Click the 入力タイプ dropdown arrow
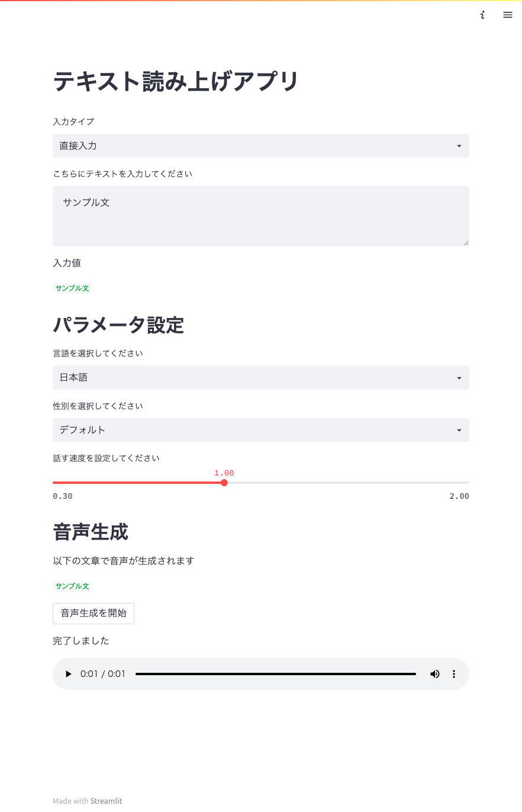 pyautogui.click(x=459, y=146)
